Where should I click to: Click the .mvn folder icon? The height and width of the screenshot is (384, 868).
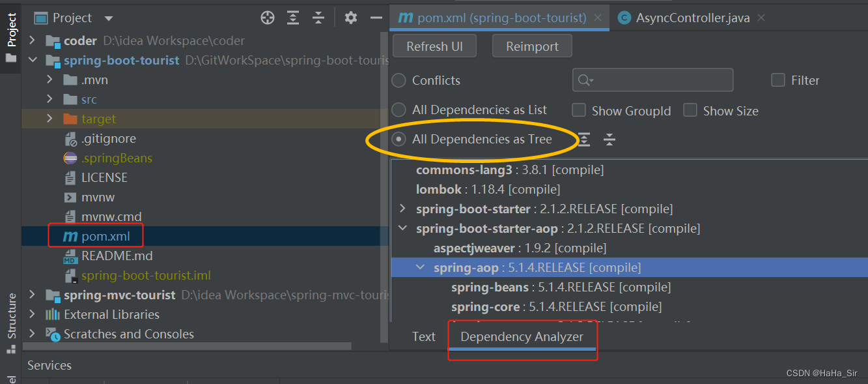pos(70,80)
